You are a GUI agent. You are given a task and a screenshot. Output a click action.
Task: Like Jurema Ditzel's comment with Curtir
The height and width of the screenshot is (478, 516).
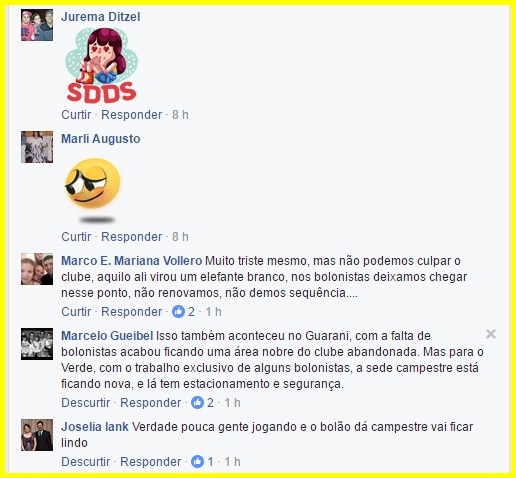pyautogui.click(x=76, y=115)
